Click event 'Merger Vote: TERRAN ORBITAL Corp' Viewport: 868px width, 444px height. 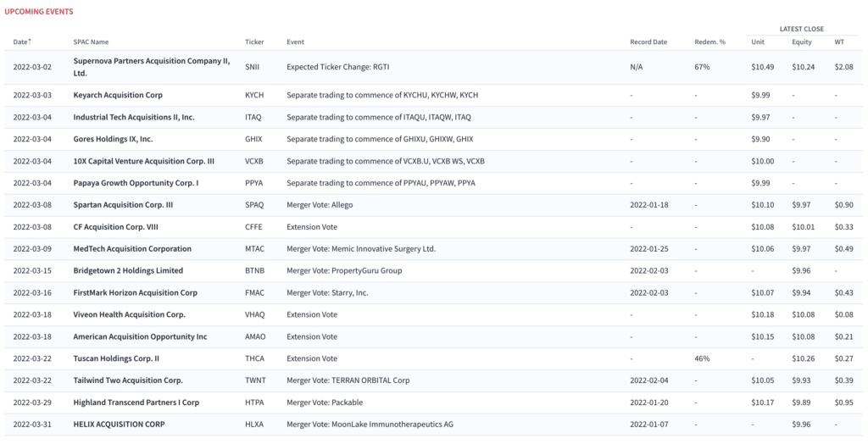pyautogui.click(x=348, y=380)
